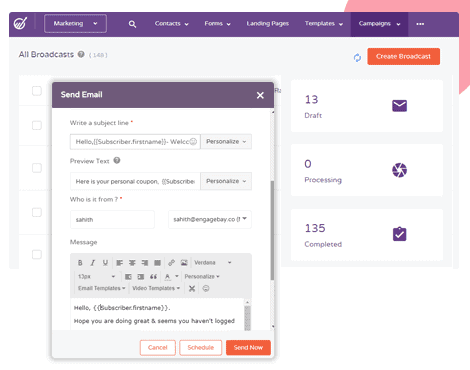
Task: Click the indent icon in editor
Action: coord(141,277)
